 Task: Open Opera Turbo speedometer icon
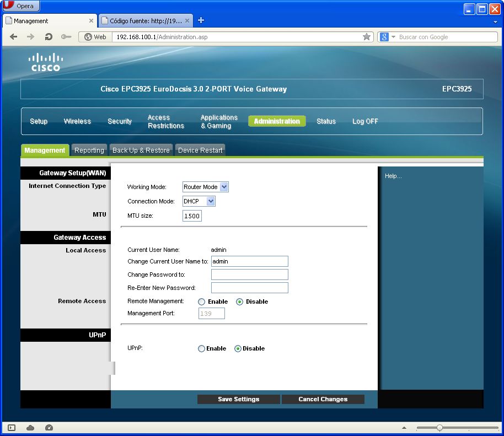click(x=49, y=428)
